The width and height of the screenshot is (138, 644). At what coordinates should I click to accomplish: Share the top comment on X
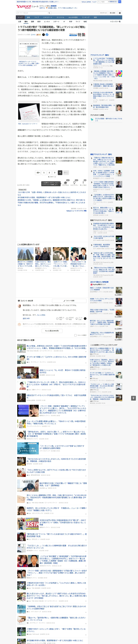coord(85,318)
